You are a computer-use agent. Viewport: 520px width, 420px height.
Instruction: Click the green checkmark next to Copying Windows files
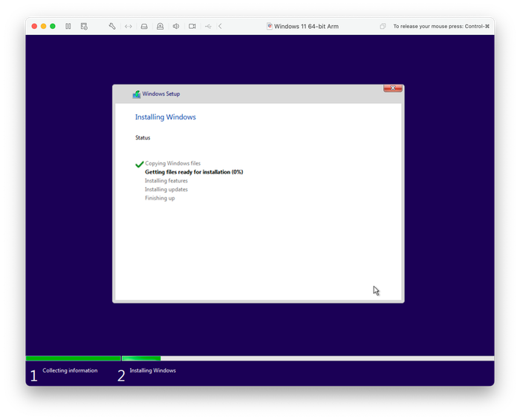click(x=140, y=164)
